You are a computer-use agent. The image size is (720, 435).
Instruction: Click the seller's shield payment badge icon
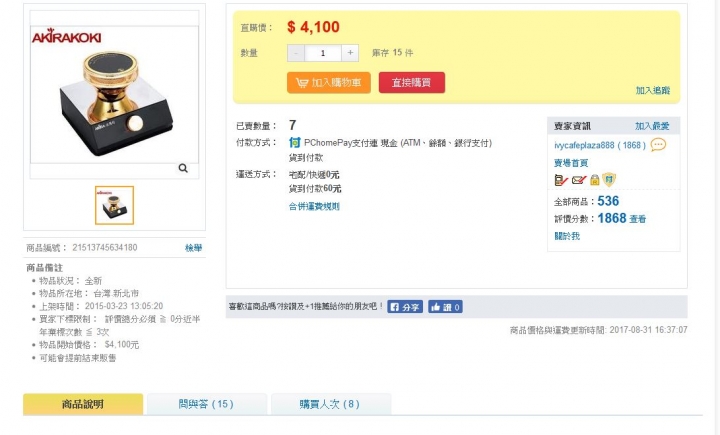click(609, 179)
